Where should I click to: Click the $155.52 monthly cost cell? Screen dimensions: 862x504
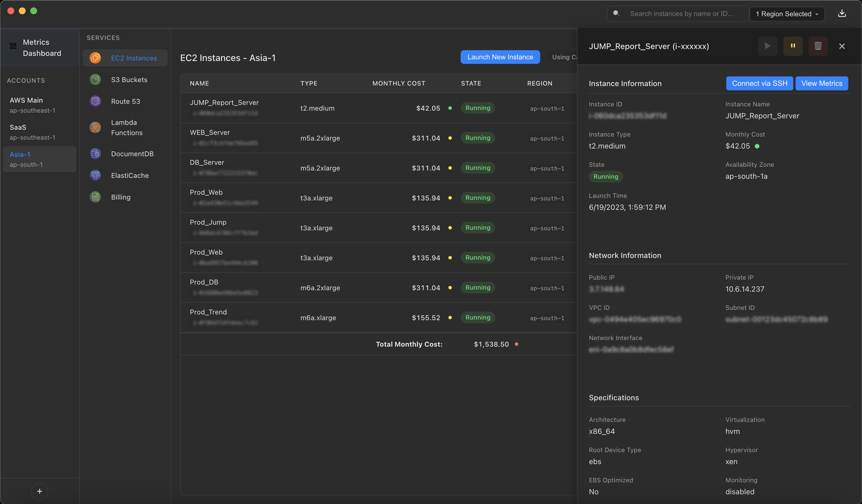pyautogui.click(x=426, y=318)
